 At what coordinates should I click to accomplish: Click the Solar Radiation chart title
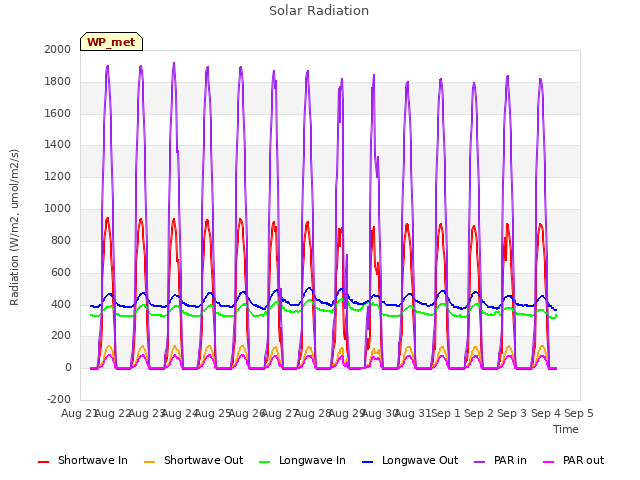pos(319,11)
